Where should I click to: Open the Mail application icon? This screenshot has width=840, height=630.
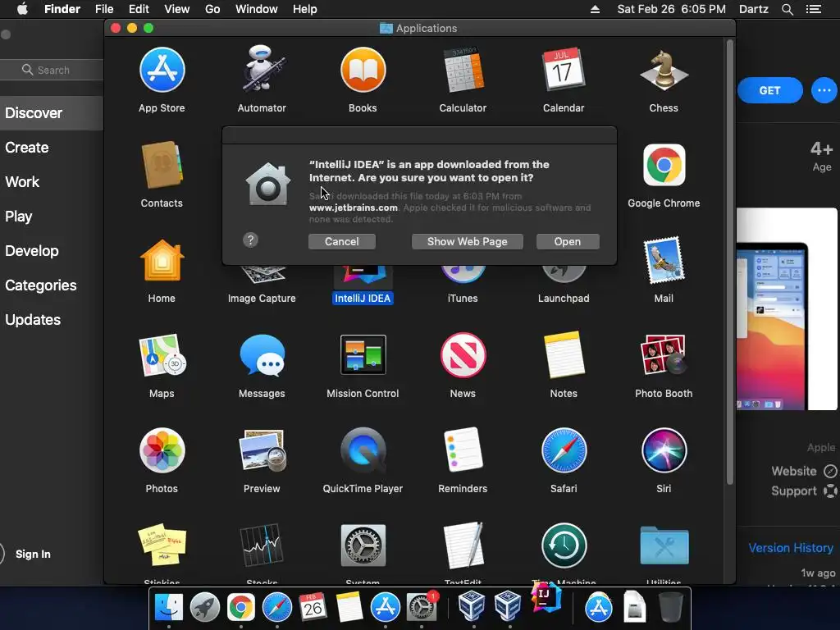[x=664, y=260]
